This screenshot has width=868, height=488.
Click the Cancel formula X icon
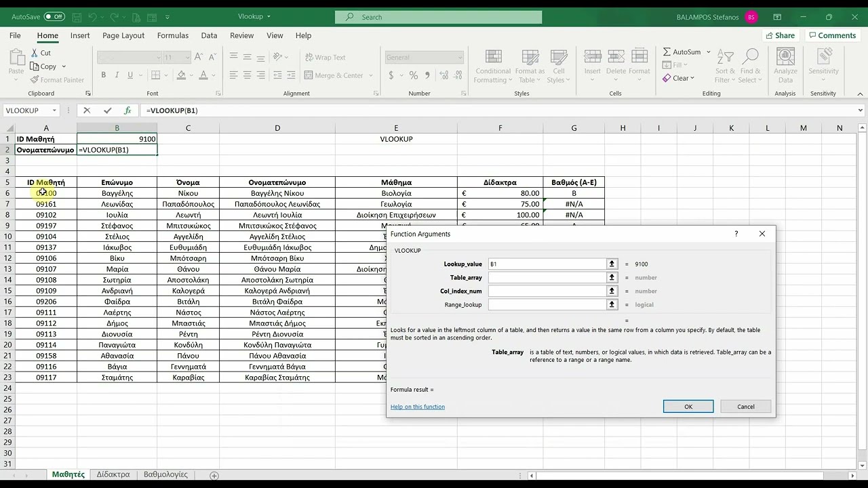[x=87, y=110]
